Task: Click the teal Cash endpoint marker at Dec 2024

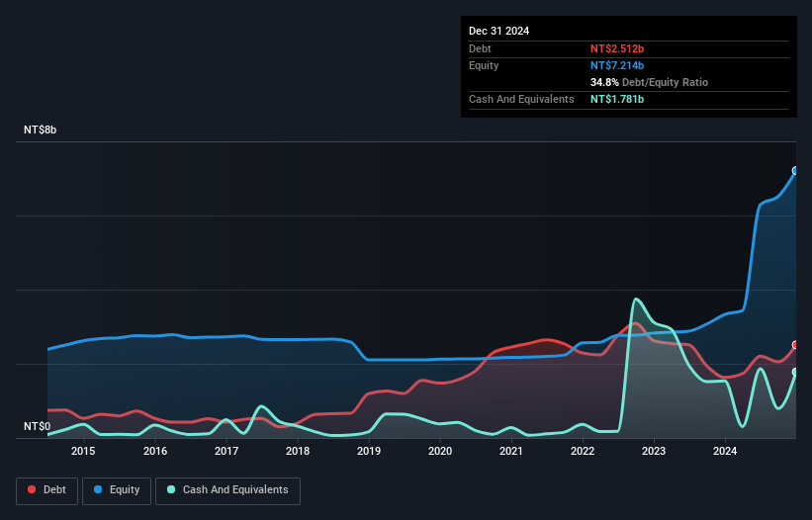Action: (795, 372)
